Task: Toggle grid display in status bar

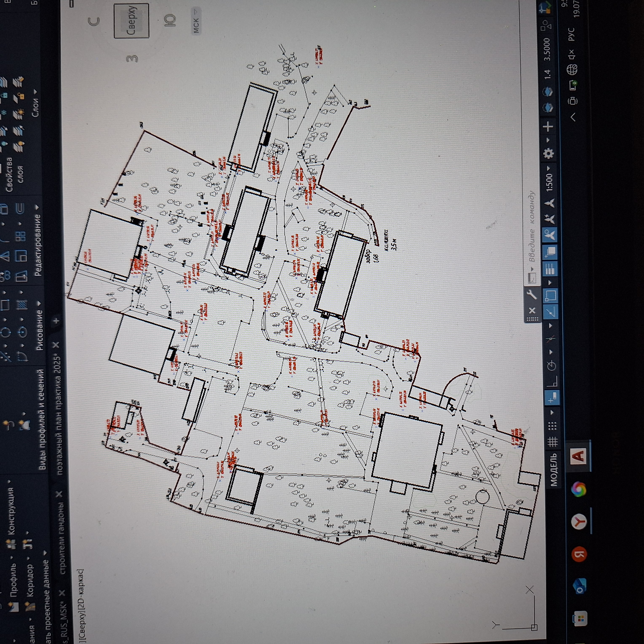Action: [552, 442]
